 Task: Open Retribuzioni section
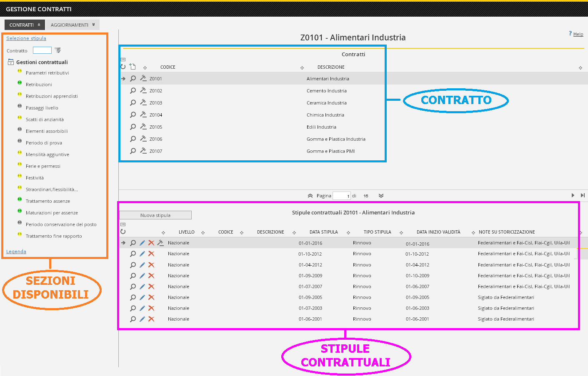[39, 85]
